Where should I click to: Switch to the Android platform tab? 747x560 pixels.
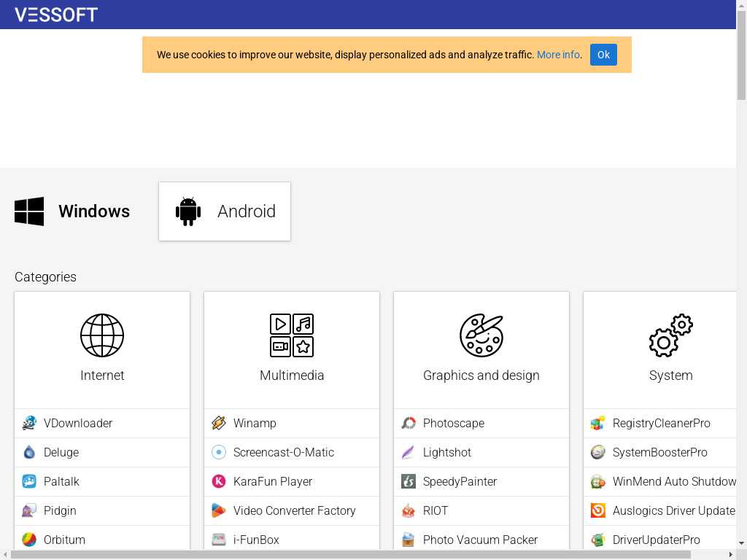225,211
